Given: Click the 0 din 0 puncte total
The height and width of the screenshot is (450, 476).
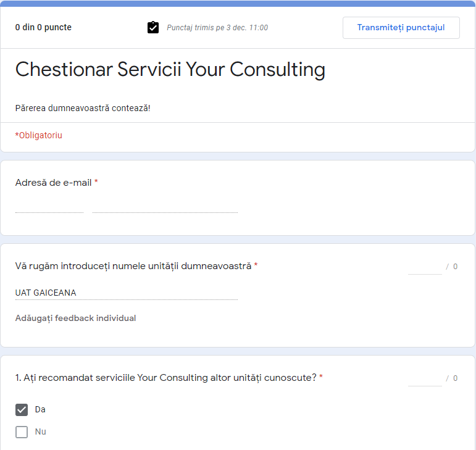Looking at the screenshot, I should [x=43, y=28].
